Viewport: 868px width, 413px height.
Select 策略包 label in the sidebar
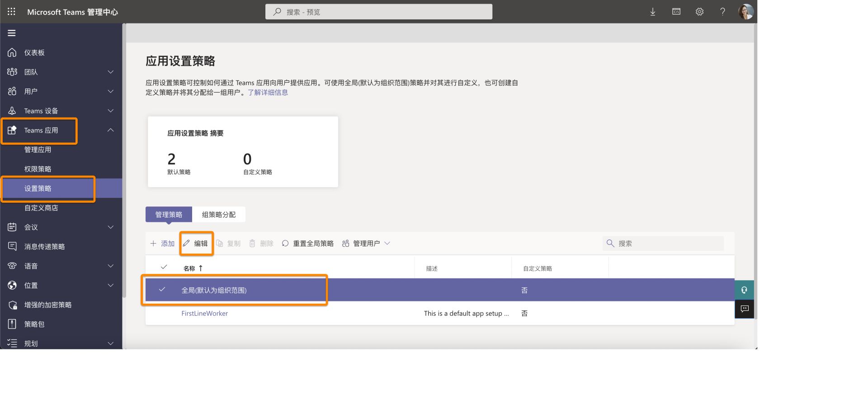(34, 324)
